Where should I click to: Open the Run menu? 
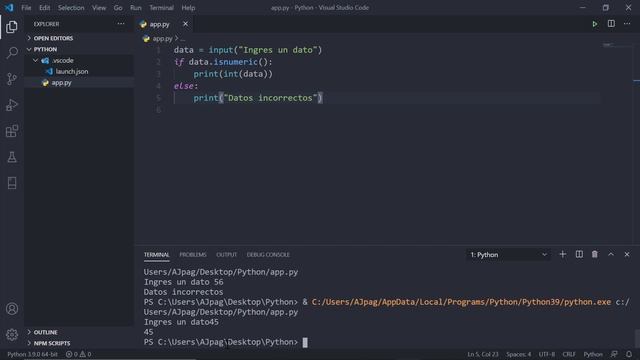[136, 7]
